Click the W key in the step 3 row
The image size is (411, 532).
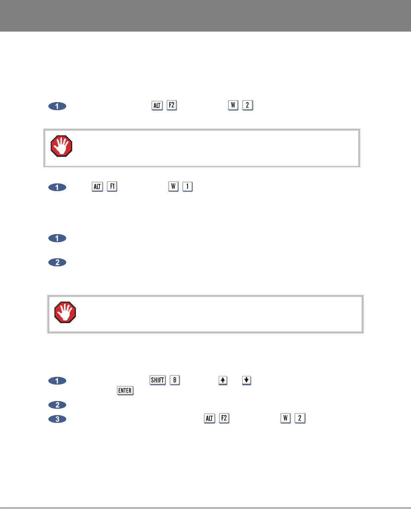(x=285, y=418)
